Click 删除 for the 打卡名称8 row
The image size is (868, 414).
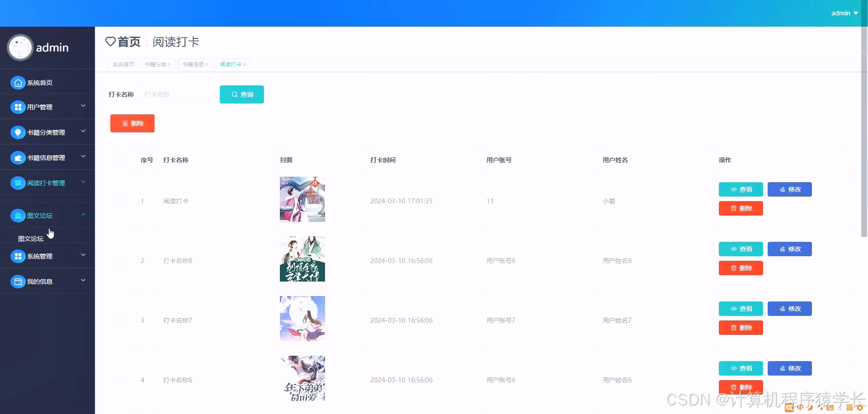click(741, 268)
